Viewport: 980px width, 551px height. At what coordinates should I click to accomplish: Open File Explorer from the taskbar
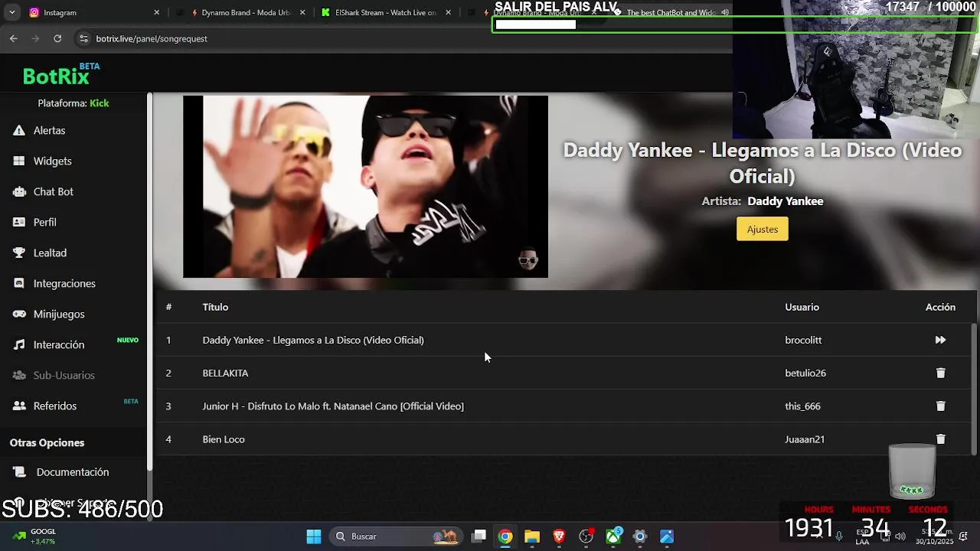pos(532,536)
